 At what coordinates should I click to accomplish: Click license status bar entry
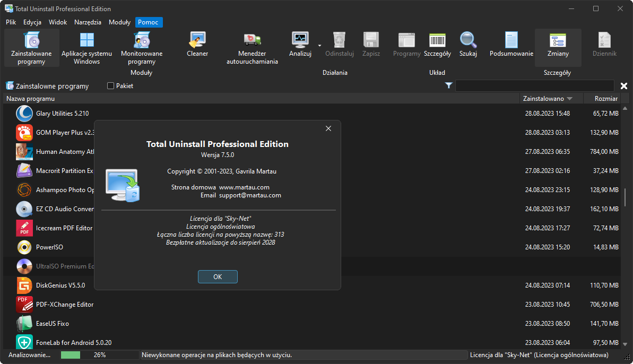[x=539, y=355]
